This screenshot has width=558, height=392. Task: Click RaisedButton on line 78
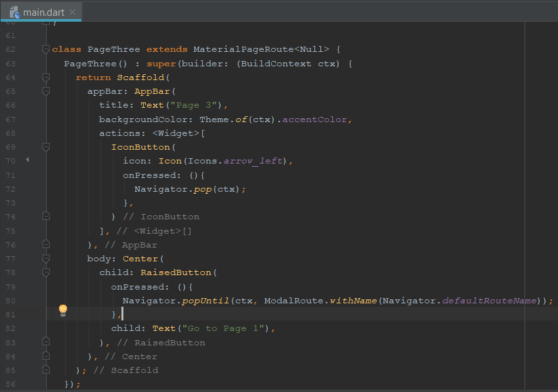pyautogui.click(x=176, y=272)
